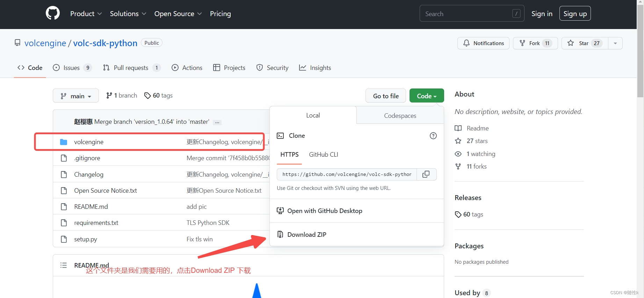Viewport: 644px width, 298px height.
Task: Expand the commit message ellipsis
Action: (217, 122)
